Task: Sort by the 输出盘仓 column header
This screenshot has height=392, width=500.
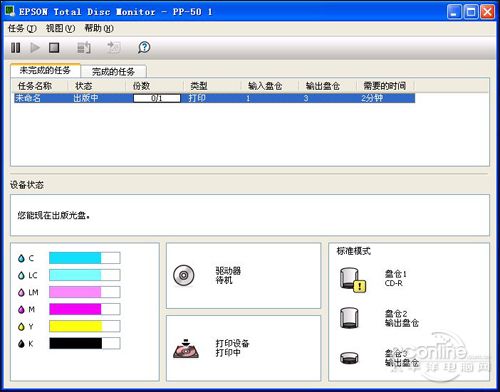Action: tap(327, 86)
